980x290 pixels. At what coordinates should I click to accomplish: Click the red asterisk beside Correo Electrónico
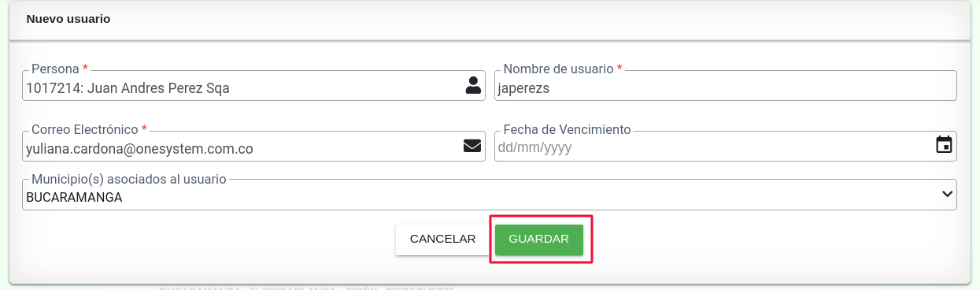pyautogui.click(x=145, y=129)
